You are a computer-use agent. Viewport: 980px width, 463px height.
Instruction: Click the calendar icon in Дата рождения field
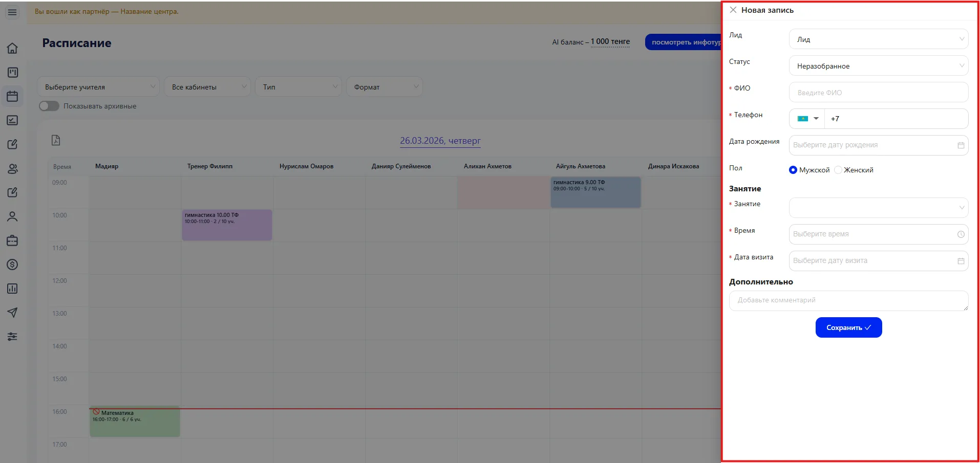[961, 145]
